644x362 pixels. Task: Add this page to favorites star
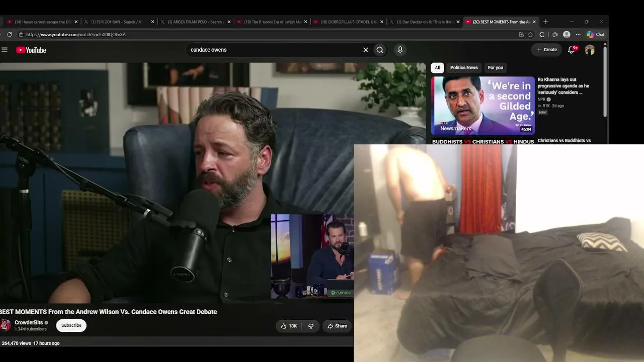click(x=530, y=35)
